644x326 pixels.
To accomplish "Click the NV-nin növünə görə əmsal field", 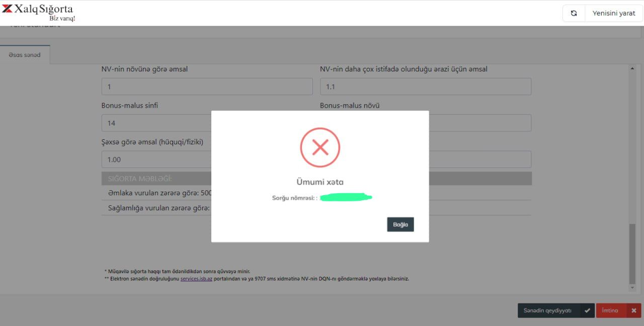I will (x=207, y=87).
